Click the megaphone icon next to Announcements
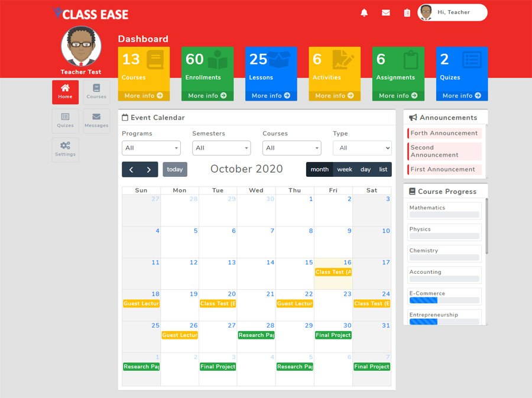The width and height of the screenshot is (532, 398). coord(414,117)
